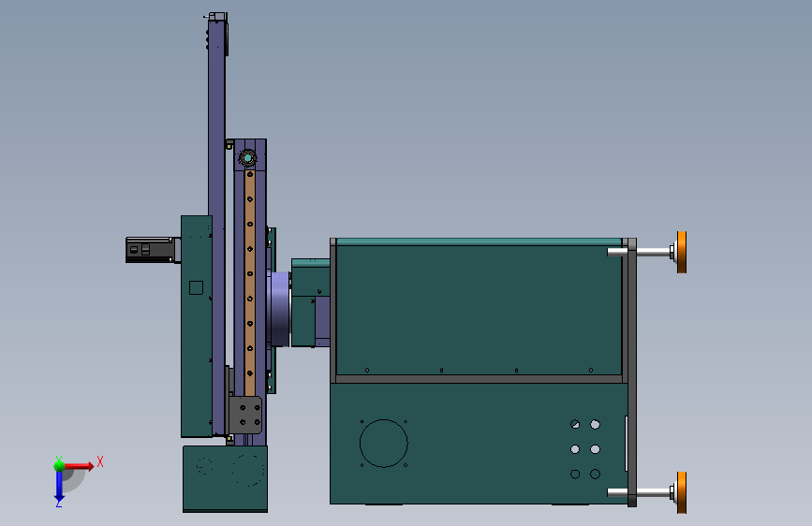Pick the small square cutout on left panel
The image size is (812, 526).
coord(196,288)
